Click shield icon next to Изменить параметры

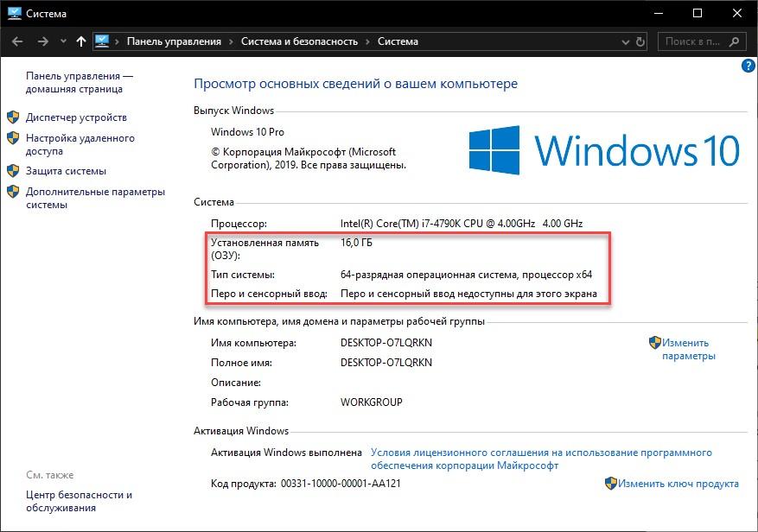pos(654,343)
